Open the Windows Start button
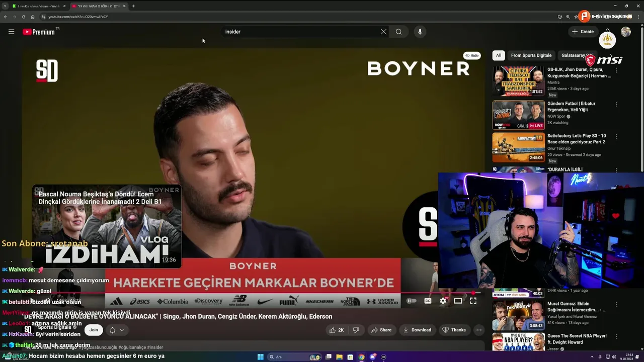 [x=260, y=357]
